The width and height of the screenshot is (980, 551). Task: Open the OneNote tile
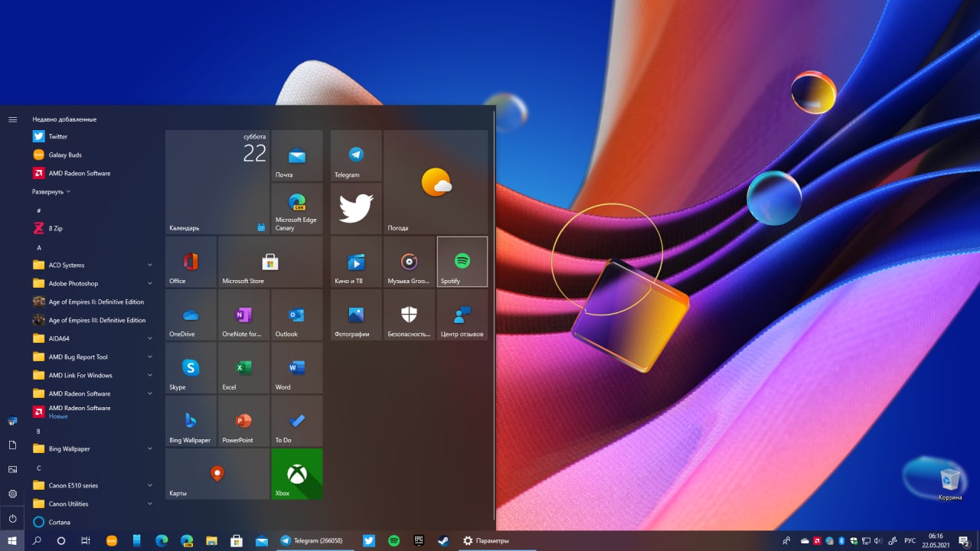[x=243, y=315]
